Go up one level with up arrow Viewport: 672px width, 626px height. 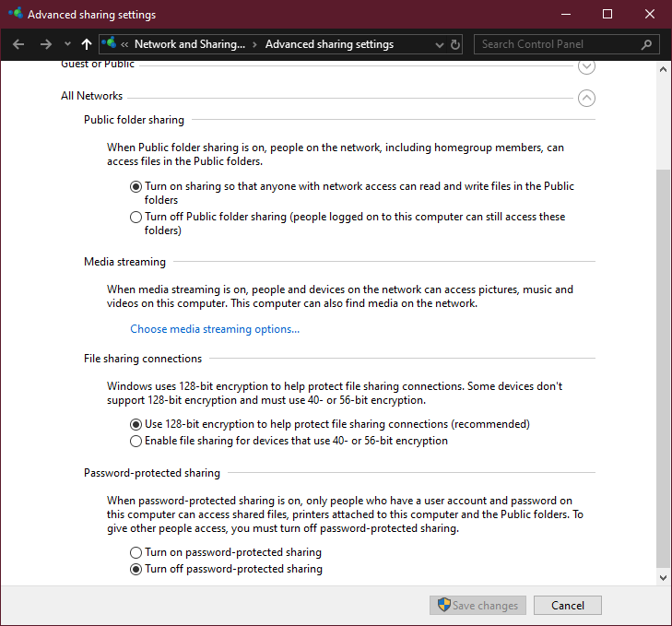click(x=87, y=44)
